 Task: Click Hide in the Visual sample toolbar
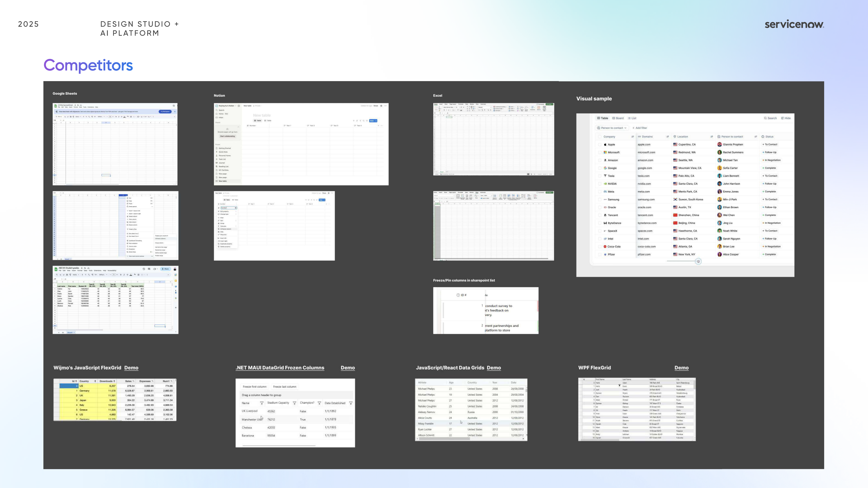(x=786, y=118)
